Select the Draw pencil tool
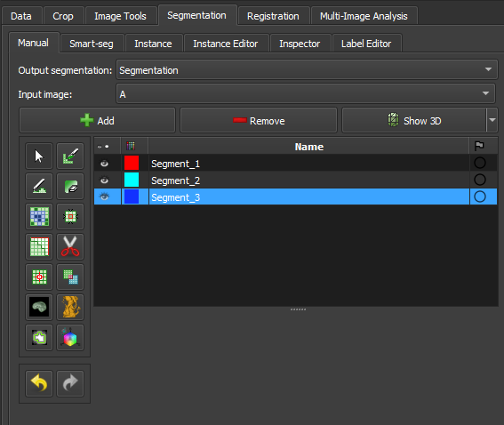504x425 pixels. (x=39, y=187)
